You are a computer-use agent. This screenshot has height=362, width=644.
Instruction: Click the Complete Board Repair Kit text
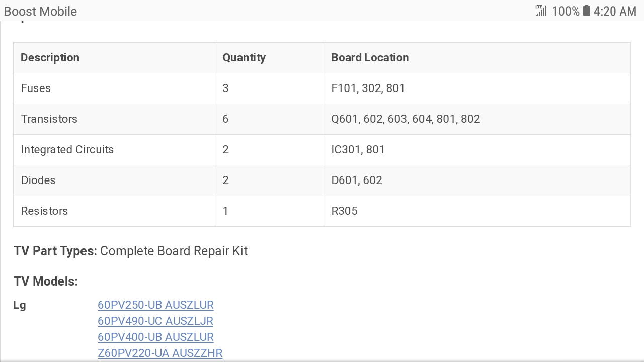pos(174,251)
